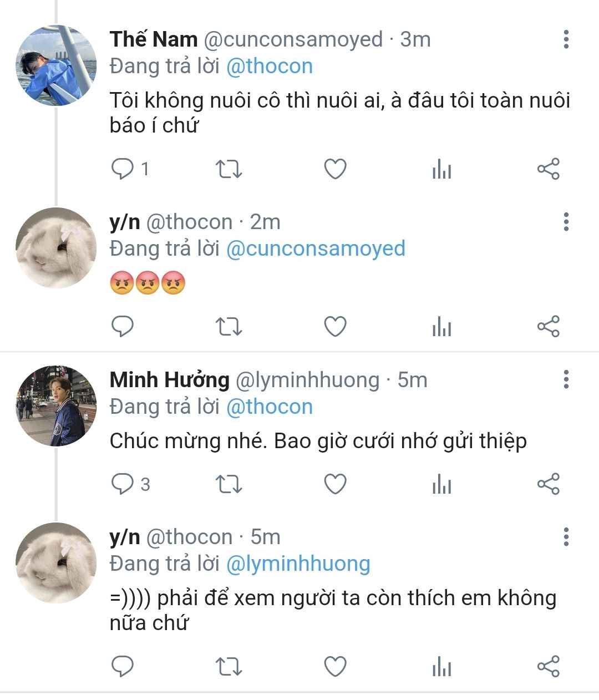Retweet Minh Hưởng's congratulation tweet
Screen dimensions: 599x700
coord(229,484)
